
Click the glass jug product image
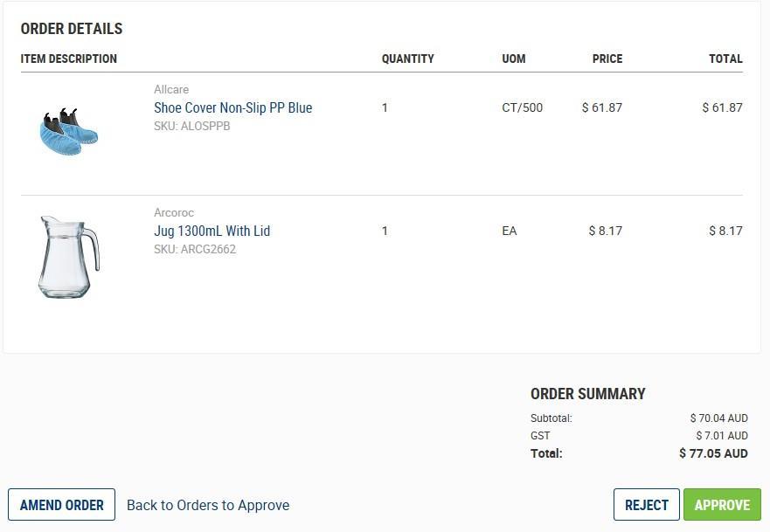(x=68, y=258)
